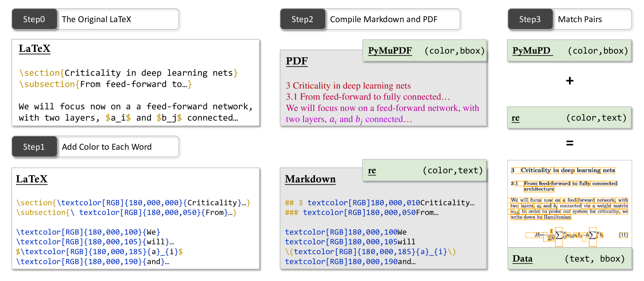Click the underlined PDF heading

tap(297, 61)
